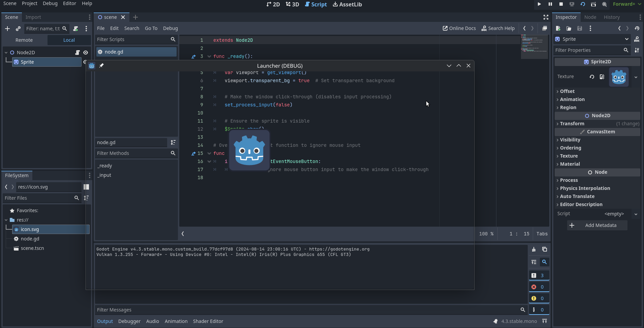Toggle distraction-free mode in script editor

[x=546, y=17]
